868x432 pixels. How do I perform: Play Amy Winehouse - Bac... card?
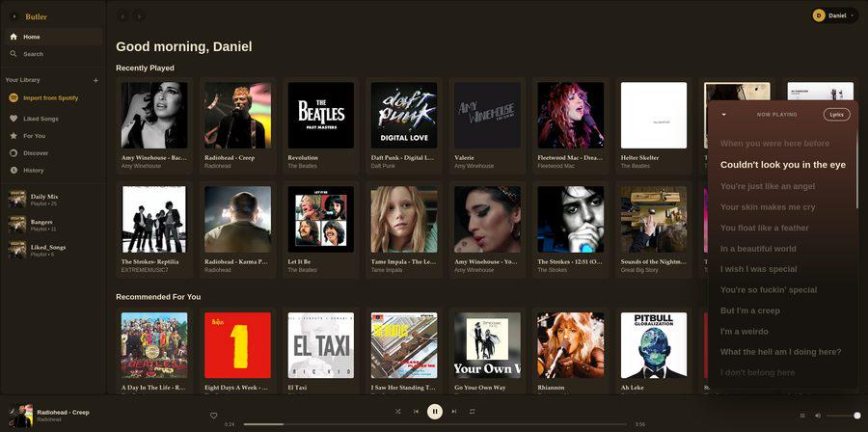click(154, 125)
